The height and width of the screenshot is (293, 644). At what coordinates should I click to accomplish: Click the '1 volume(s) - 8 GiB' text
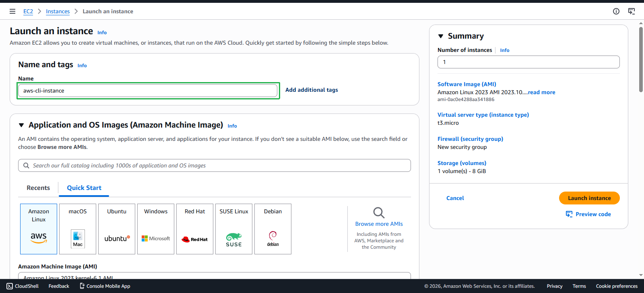pos(462,171)
